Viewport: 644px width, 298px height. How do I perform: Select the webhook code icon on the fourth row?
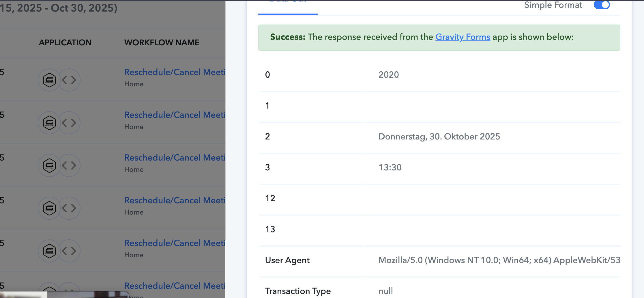coord(69,208)
